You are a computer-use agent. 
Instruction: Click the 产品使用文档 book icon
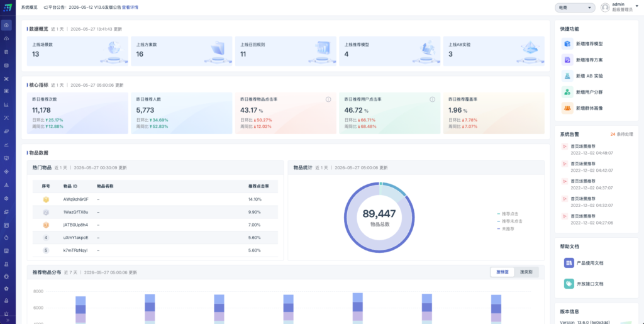click(569, 263)
